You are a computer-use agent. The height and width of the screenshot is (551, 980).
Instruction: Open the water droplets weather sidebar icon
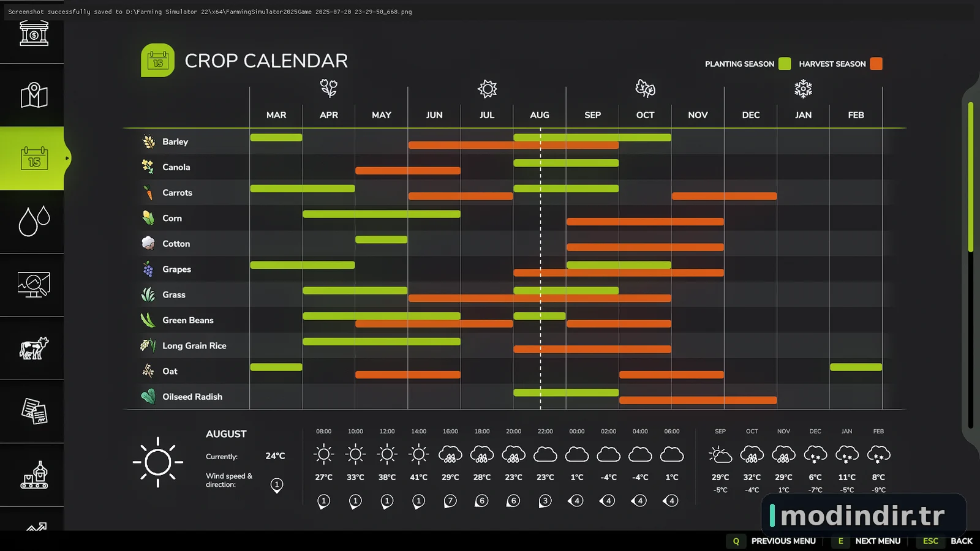tap(34, 222)
